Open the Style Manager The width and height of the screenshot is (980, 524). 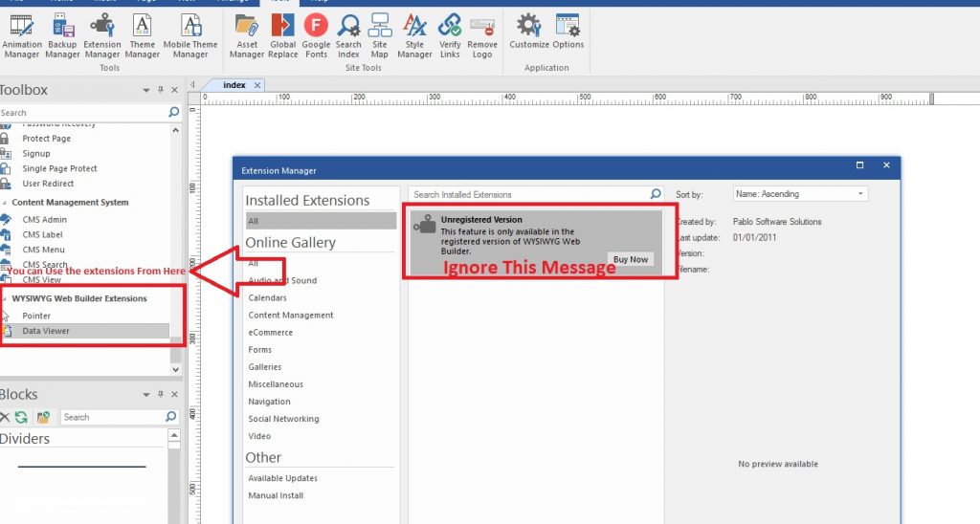(414, 36)
